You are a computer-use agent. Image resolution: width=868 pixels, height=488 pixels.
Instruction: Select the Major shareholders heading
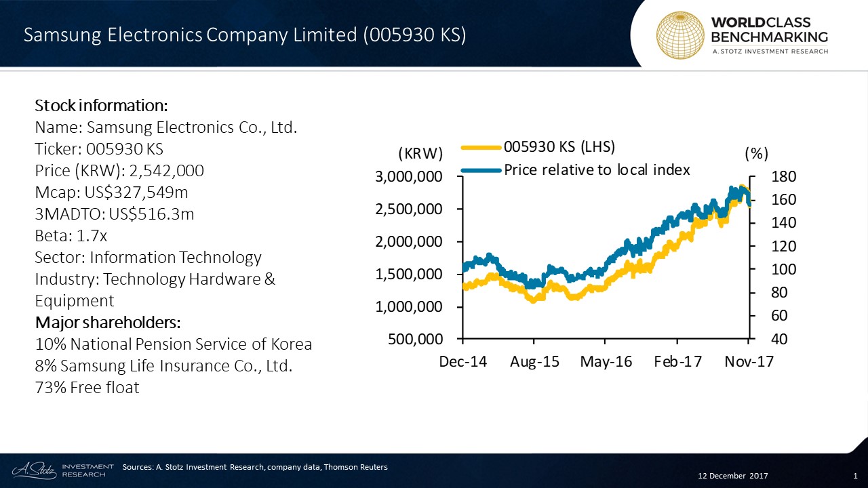click(x=108, y=322)
